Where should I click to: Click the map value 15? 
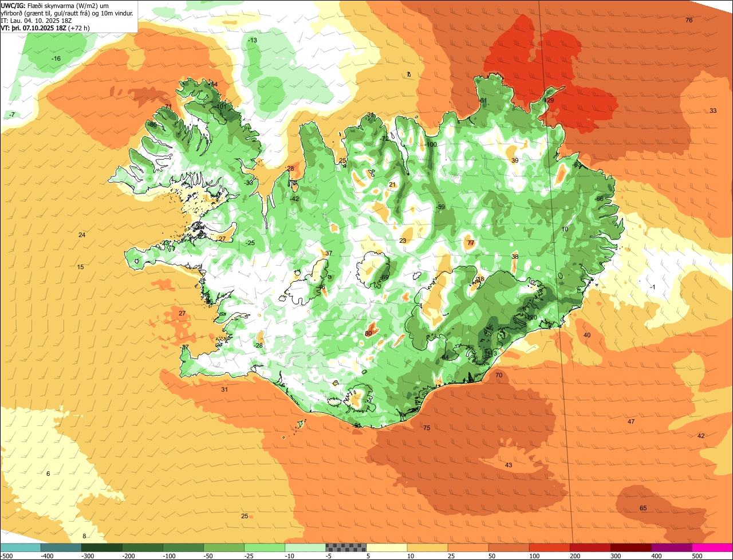(80, 267)
